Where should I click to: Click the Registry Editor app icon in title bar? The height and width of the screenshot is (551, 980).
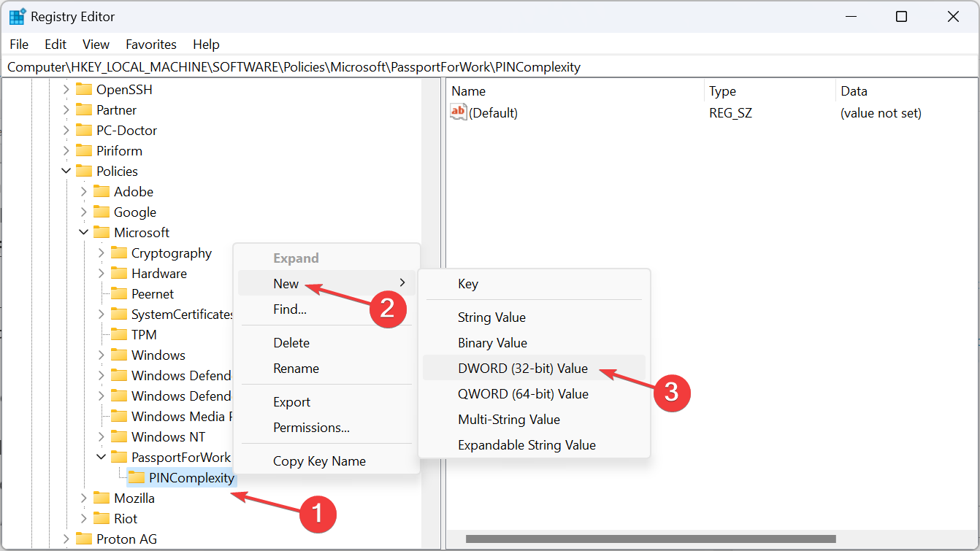click(17, 16)
